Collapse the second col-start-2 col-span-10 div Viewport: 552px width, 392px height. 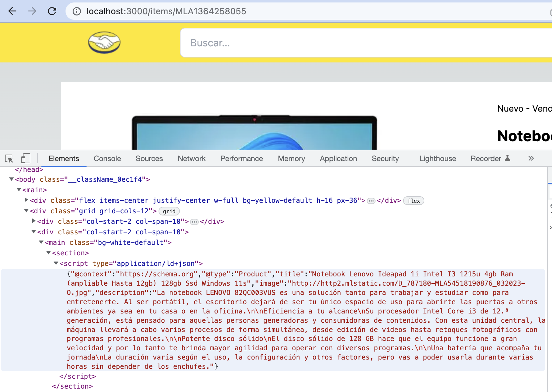click(x=34, y=232)
